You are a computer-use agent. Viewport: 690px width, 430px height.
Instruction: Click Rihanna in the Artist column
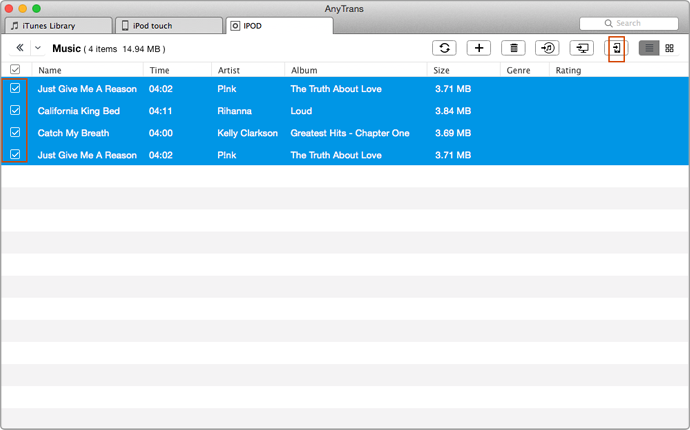[x=235, y=111]
